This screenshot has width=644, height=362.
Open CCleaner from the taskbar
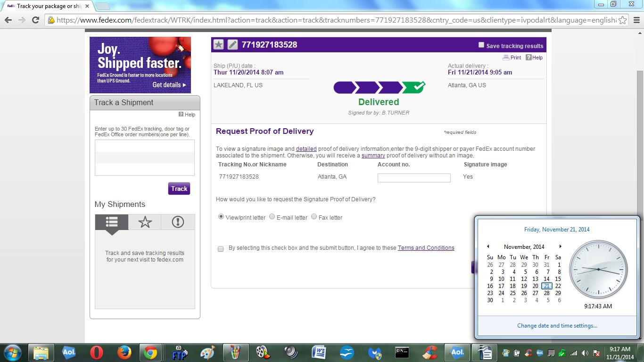click(430, 353)
